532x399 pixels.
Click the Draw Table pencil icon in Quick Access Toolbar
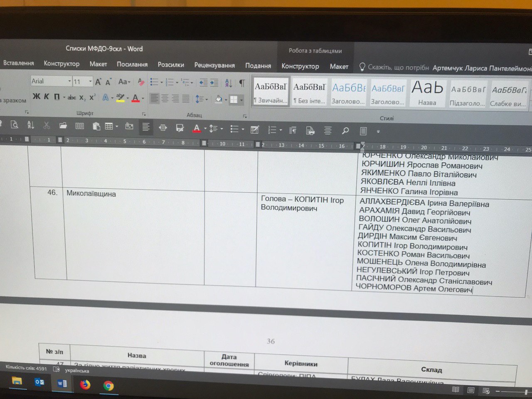pos(254,130)
